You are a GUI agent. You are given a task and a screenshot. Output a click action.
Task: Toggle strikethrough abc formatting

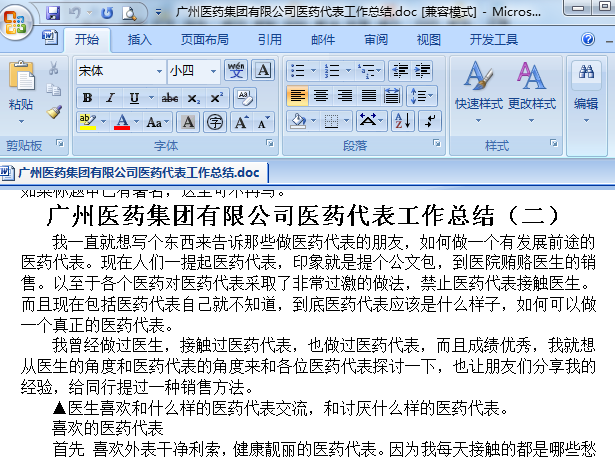[170, 98]
